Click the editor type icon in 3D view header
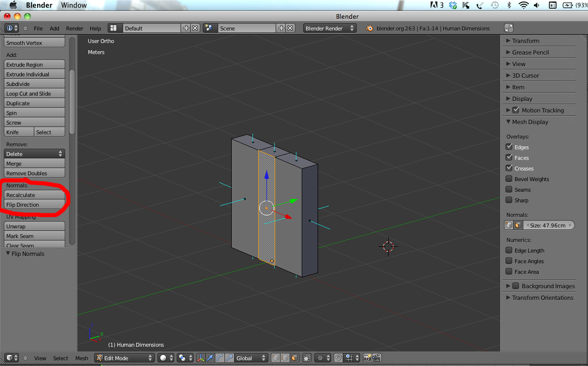This screenshot has width=588, height=366. 12,358
